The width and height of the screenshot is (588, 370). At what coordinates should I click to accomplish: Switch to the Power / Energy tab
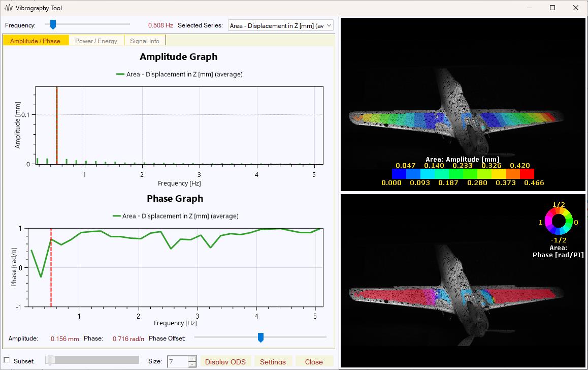[96, 40]
